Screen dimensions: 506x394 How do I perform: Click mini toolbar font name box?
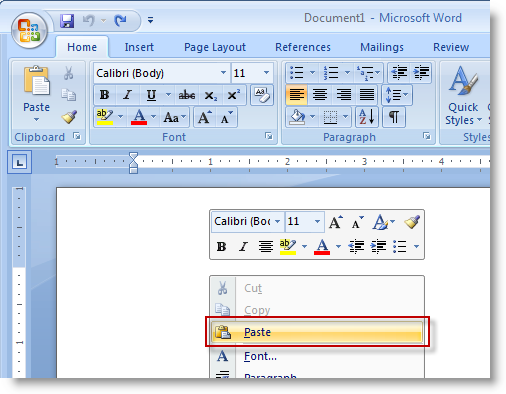[248, 221]
